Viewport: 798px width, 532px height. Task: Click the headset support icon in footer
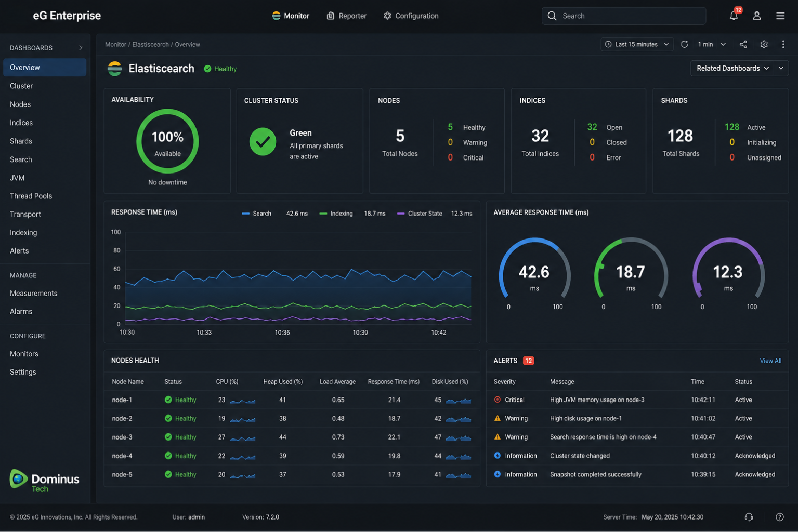coord(749,517)
